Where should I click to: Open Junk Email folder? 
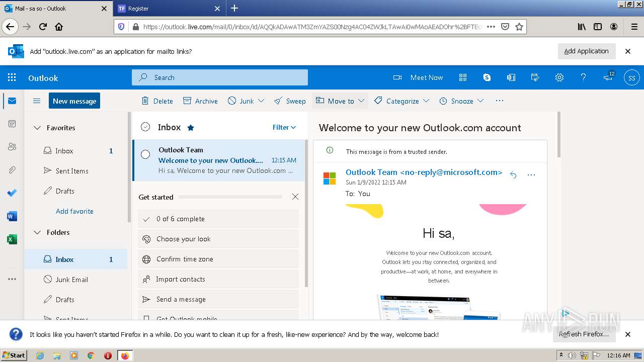(76, 280)
